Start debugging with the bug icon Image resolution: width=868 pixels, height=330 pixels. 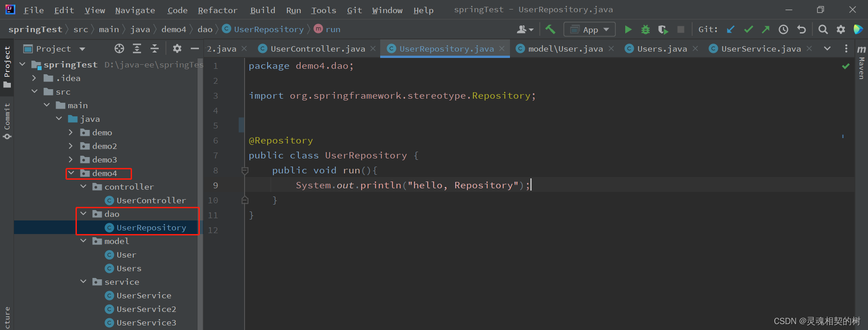(x=646, y=29)
